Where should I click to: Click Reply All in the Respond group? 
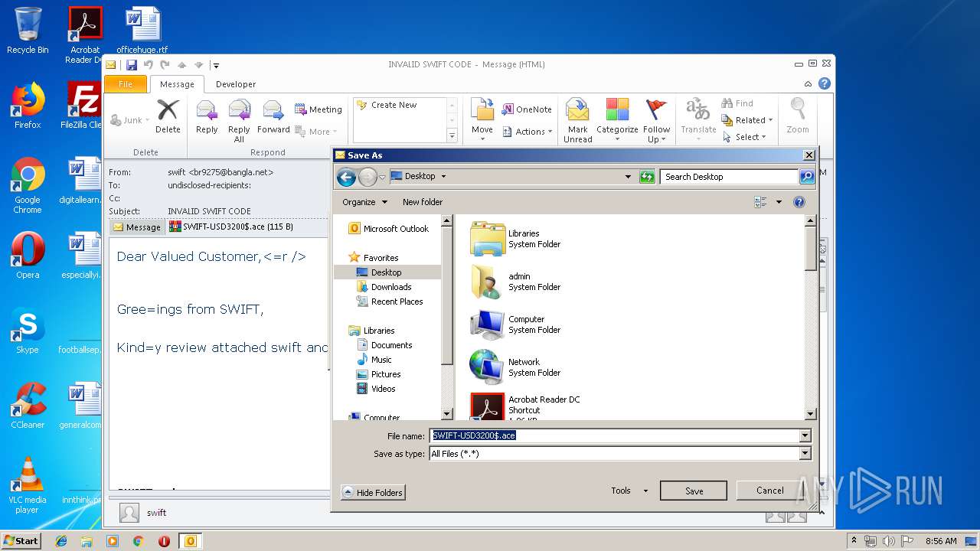pyautogui.click(x=239, y=121)
